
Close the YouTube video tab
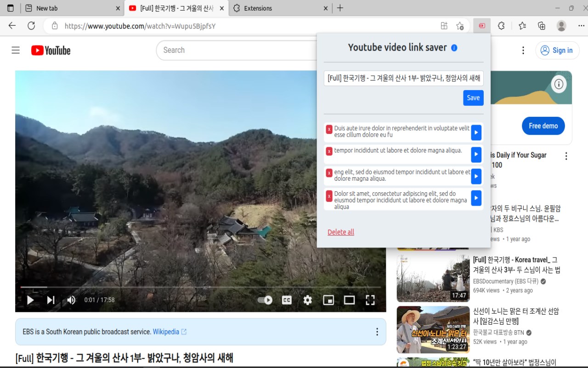tap(221, 8)
